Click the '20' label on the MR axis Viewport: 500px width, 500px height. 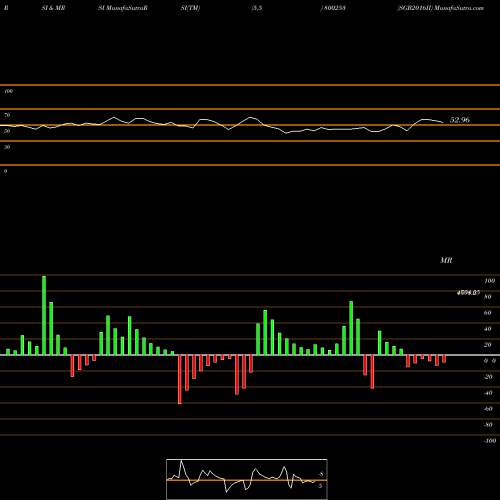488,345
